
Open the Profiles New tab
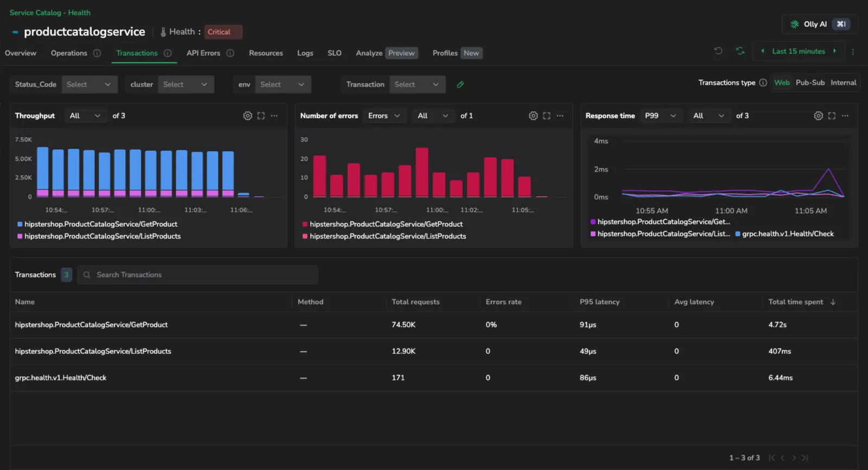(457, 53)
